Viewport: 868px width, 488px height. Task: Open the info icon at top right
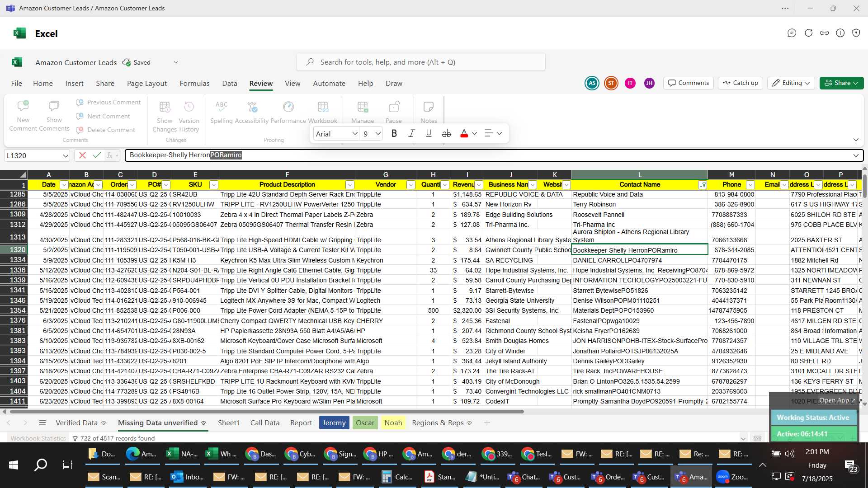pos(840,33)
